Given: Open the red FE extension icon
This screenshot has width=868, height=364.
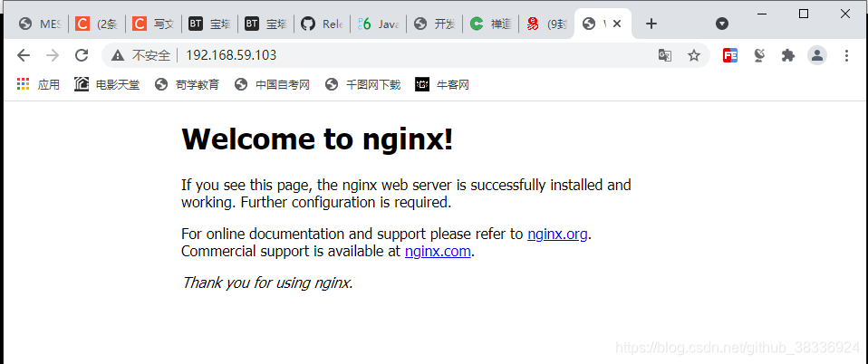Looking at the screenshot, I should pyautogui.click(x=730, y=55).
